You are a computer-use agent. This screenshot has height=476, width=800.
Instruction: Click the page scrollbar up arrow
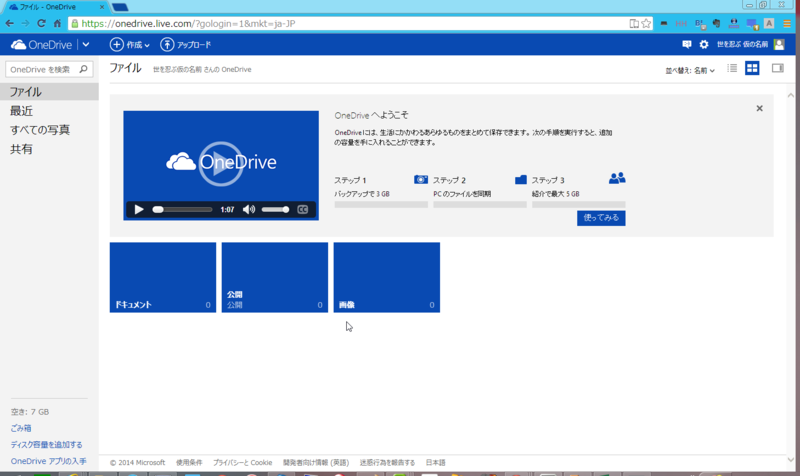coord(791,95)
